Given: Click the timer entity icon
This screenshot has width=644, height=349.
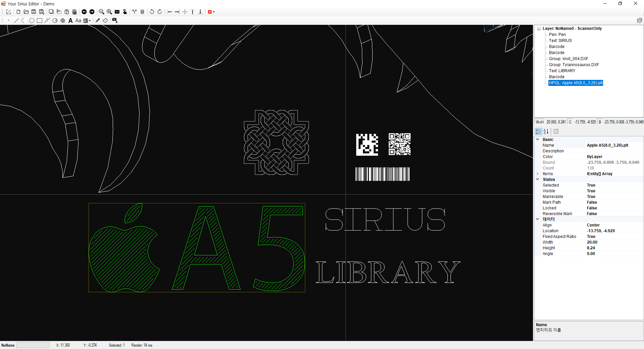Looking at the screenshot, I should pyautogui.click(x=105, y=20).
